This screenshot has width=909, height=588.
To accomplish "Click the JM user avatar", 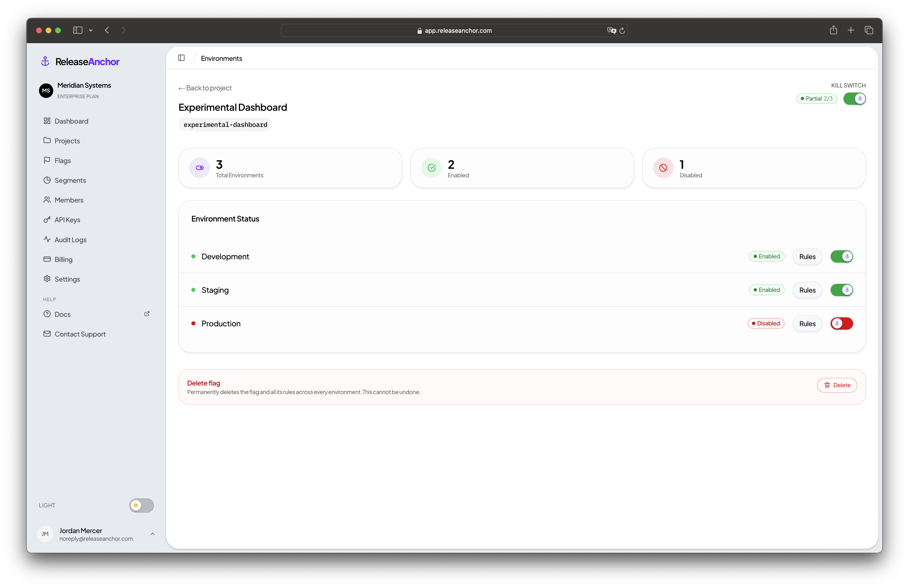I will (x=45, y=534).
